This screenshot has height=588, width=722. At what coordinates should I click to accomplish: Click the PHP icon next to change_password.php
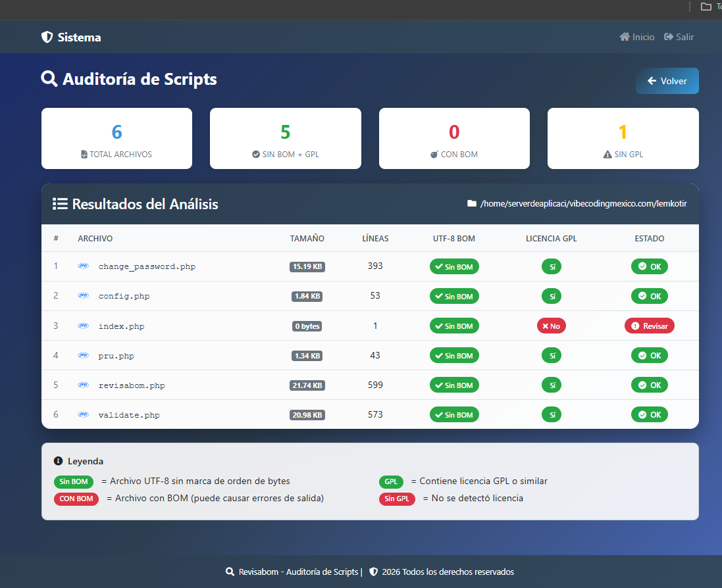pos(84,266)
